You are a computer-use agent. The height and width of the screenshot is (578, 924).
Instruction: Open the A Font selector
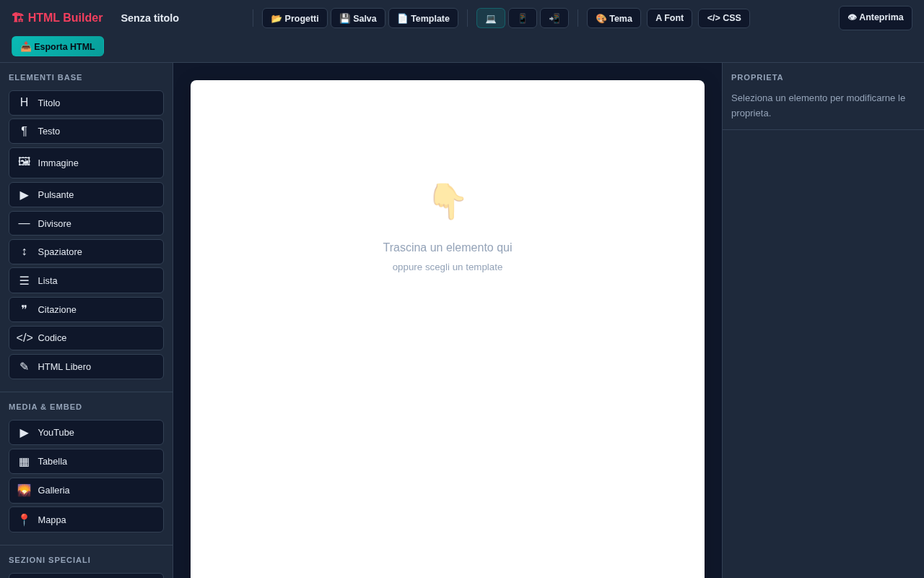(669, 17)
